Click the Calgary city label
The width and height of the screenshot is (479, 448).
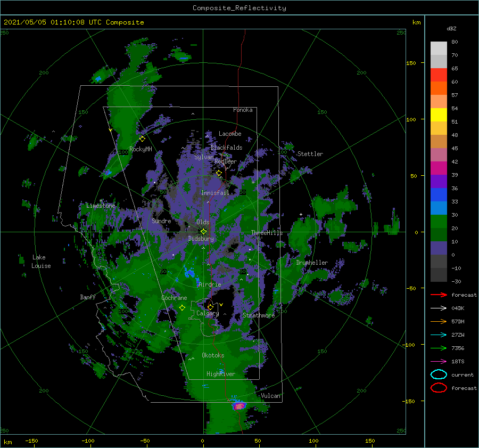(x=208, y=313)
